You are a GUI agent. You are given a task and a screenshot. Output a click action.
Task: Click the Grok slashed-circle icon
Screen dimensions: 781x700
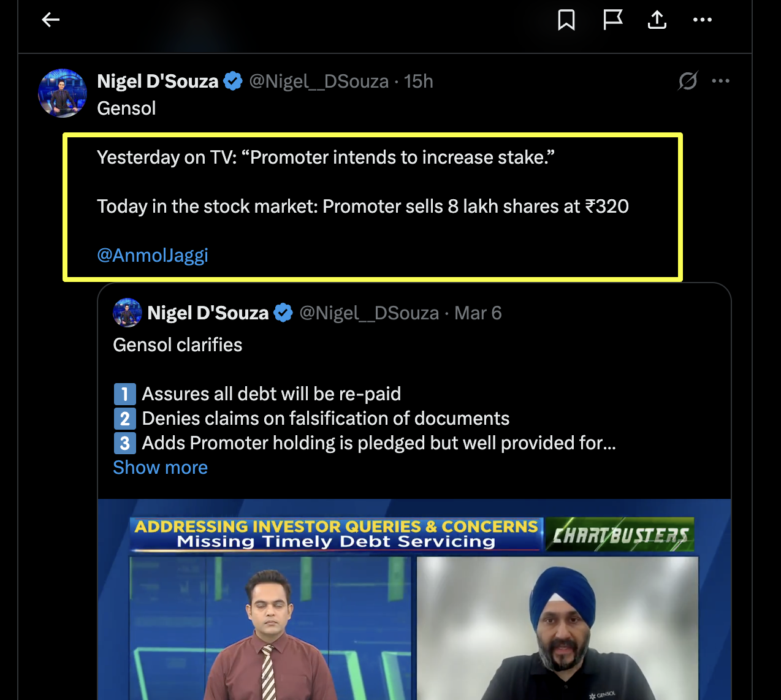[x=688, y=81]
